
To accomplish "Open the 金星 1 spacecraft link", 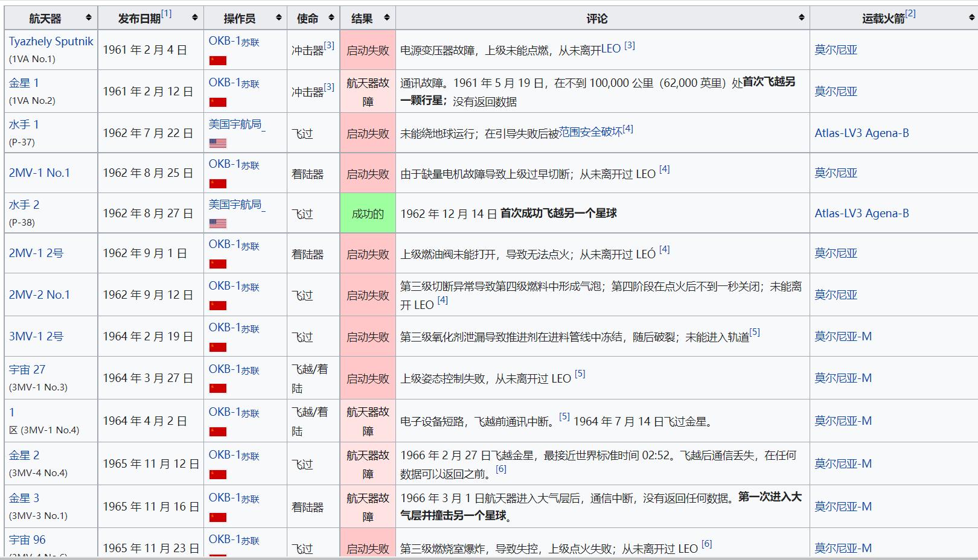I will click(x=24, y=83).
